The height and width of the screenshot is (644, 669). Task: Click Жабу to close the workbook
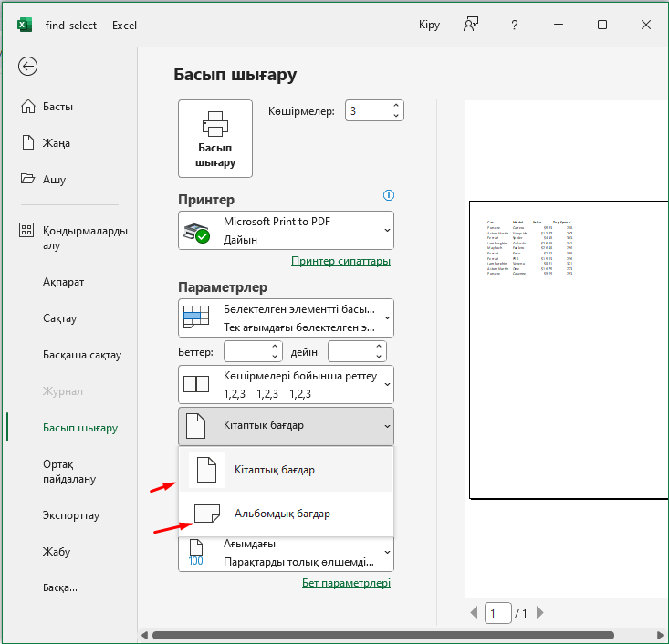pos(57,552)
